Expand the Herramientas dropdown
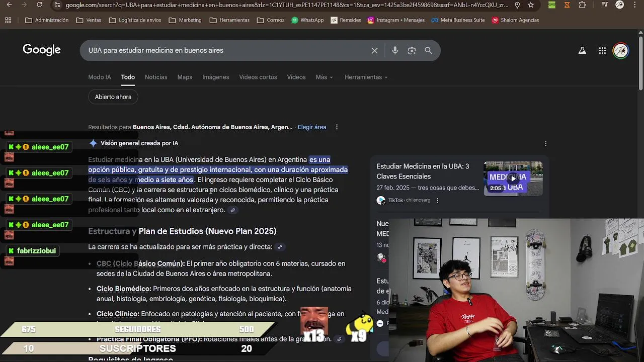Viewport: 644px width, 362px height. click(x=366, y=77)
